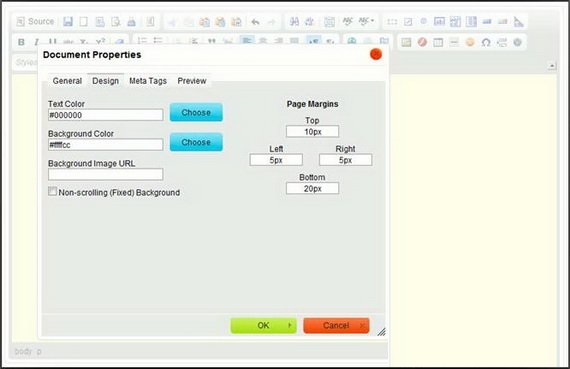This screenshot has width=570, height=369.
Task: Insert Page Break toolbar icon
Action: pyautogui.click(x=502, y=42)
